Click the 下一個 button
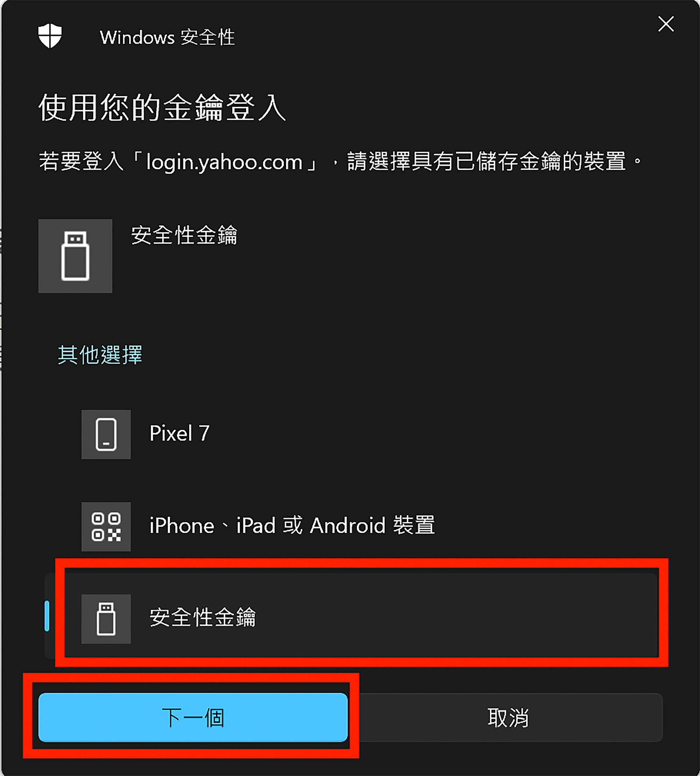Screen dimensions: 700x776 (x=193, y=717)
